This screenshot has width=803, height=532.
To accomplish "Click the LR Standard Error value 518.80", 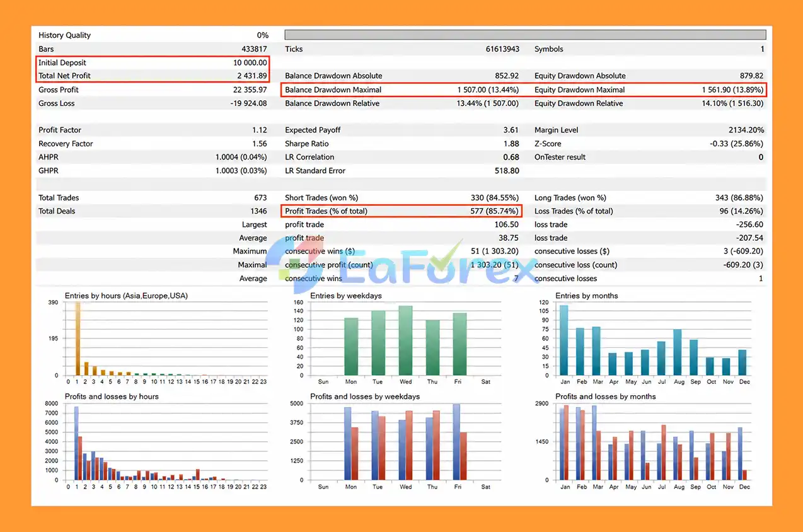I will tap(507, 171).
